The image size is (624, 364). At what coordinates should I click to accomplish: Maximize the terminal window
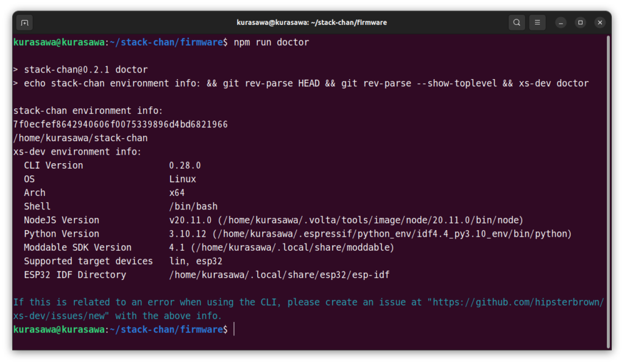click(580, 23)
